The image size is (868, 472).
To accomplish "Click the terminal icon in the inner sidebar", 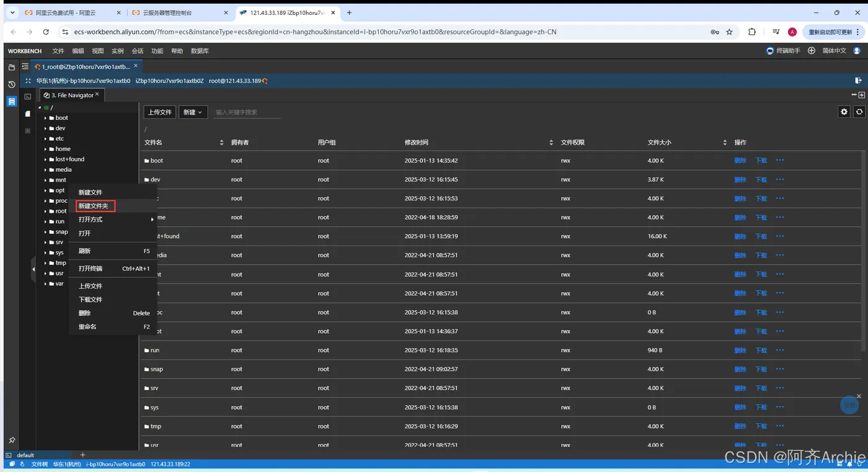I will click(27, 96).
